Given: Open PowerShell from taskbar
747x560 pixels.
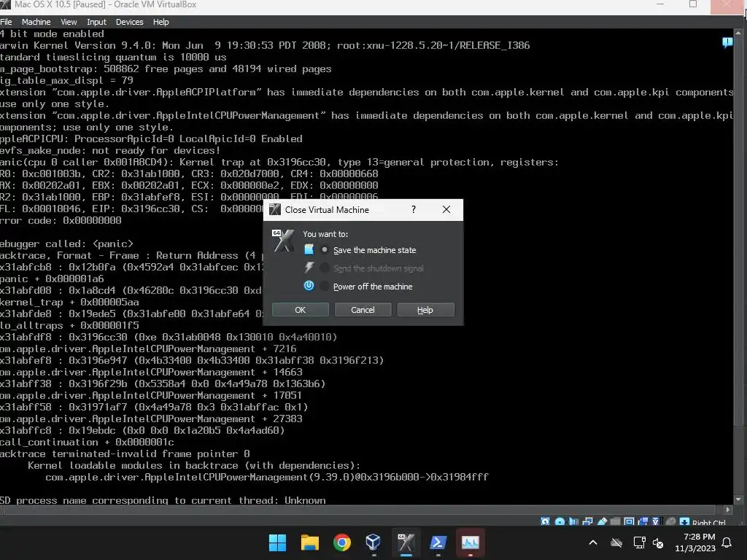Looking at the screenshot, I should 438,542.
